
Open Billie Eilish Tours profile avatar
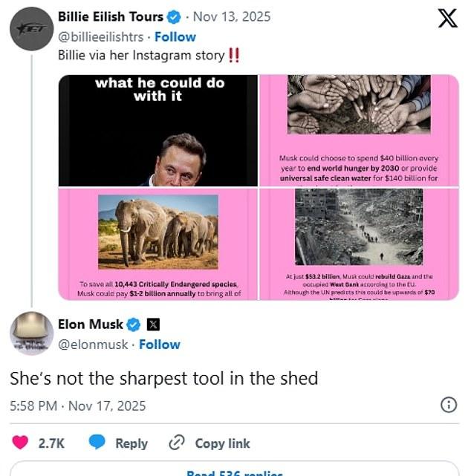tap(30, 28)
